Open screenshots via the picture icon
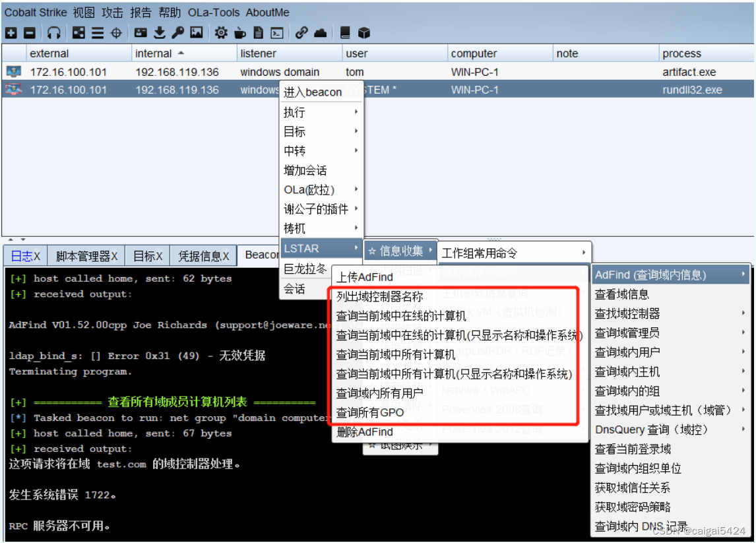Image resolution: width=756 pixels, height=543 pixels. point(196,33)
